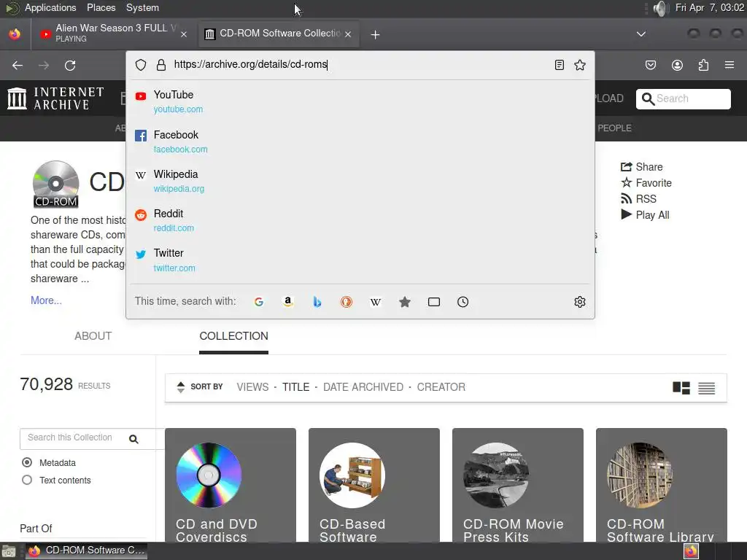This screenshot has width=747, height=560.
Task: Open the COLLECTION tab
Action: 234,336
